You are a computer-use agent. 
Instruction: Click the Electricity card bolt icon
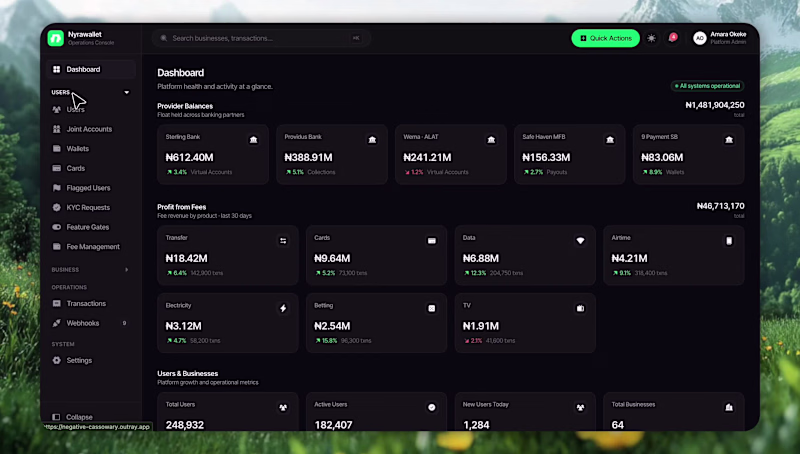[283, 308]
